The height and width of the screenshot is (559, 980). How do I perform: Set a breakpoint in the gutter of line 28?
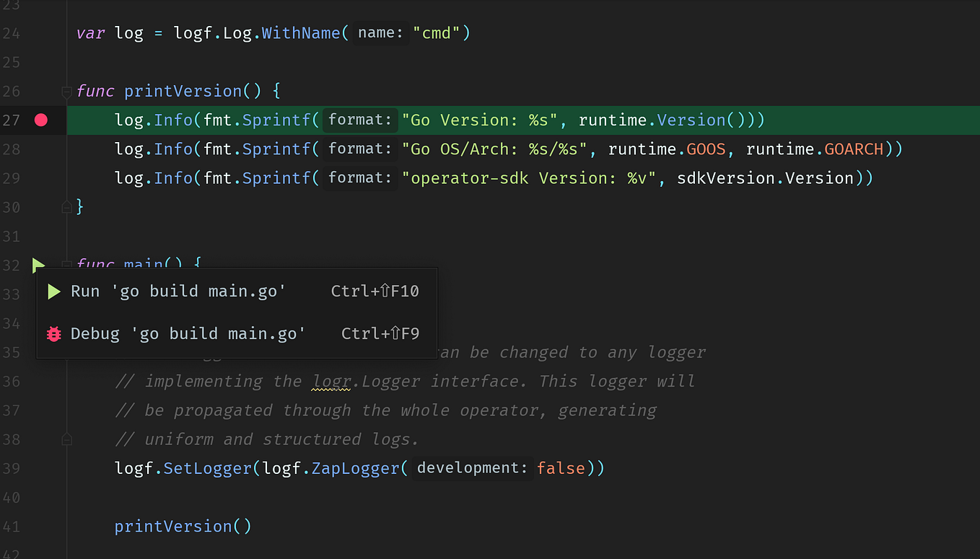pos(40,149)
